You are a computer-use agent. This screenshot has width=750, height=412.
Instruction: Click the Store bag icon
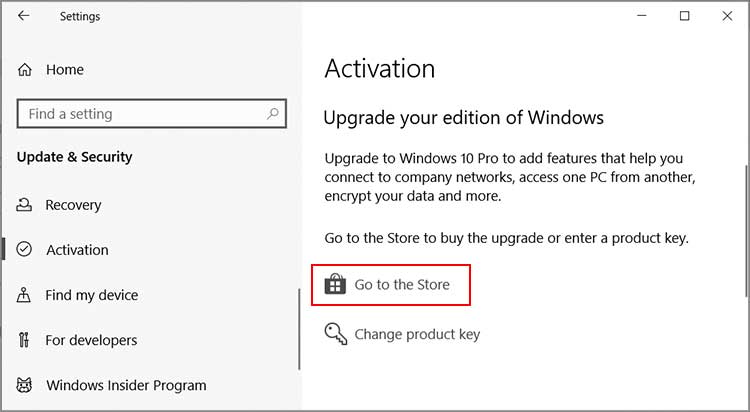[335, 285]
